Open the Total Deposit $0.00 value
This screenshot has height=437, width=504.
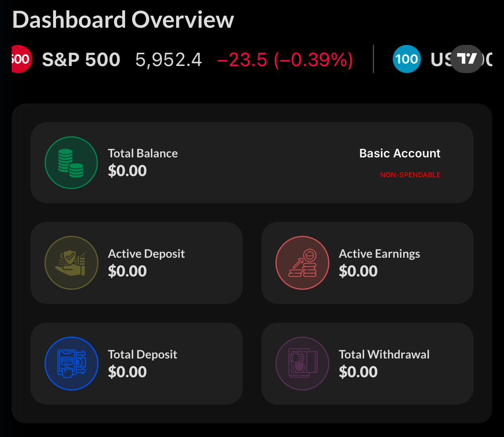pyautogui.click(x=127, y=372)
